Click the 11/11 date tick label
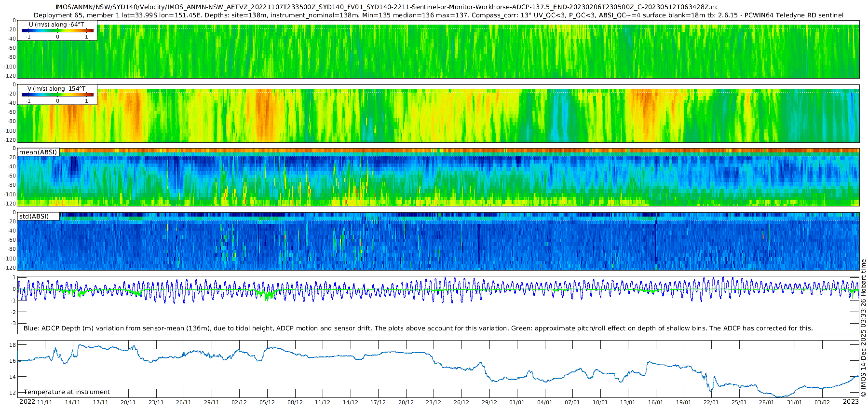The width and height of the screenshot is (868, 410). pos(45,402)
